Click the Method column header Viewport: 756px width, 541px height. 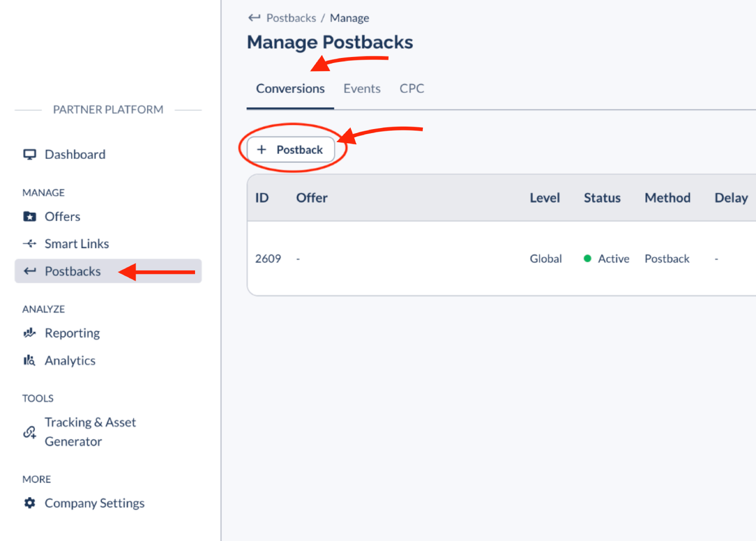[x=667, y=198]
